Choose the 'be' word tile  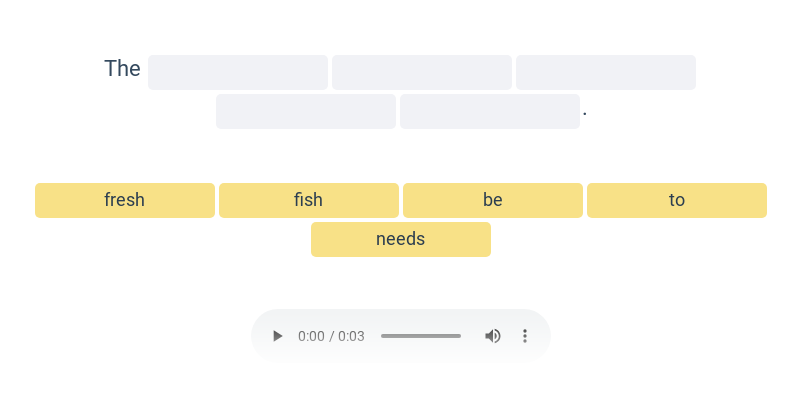493,201
